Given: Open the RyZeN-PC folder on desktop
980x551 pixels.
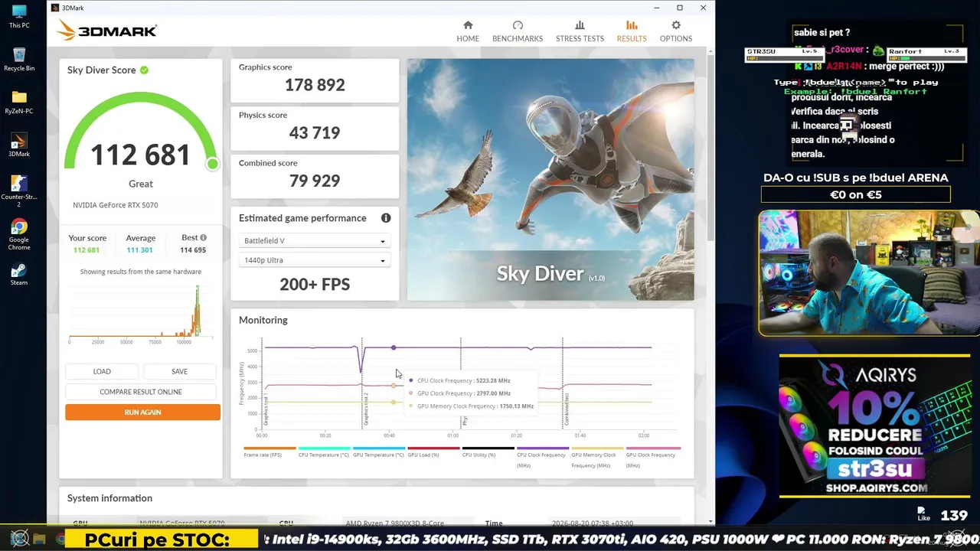Looking at the screenshot, I should pyautogui.click(x=19, y=102).
